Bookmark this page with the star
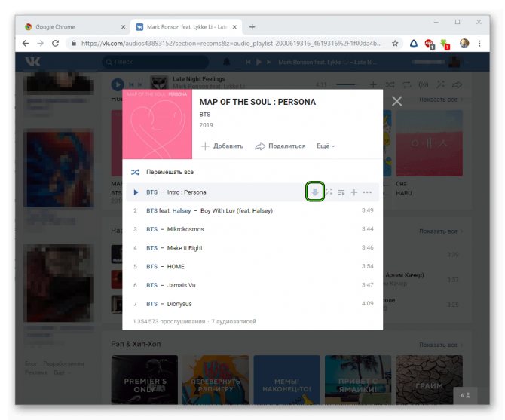 click(x=395, y=43)
